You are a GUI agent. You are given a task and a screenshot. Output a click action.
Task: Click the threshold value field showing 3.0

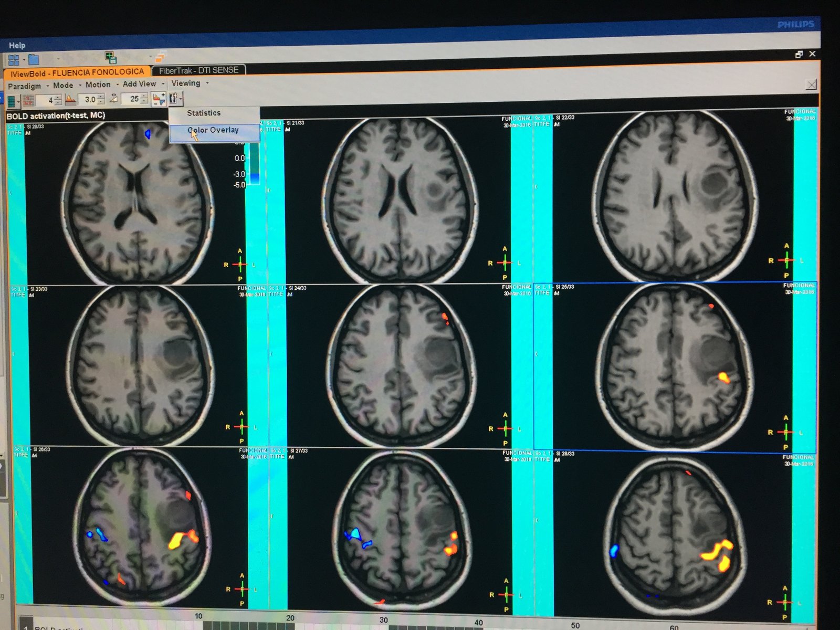coord(90,99)
